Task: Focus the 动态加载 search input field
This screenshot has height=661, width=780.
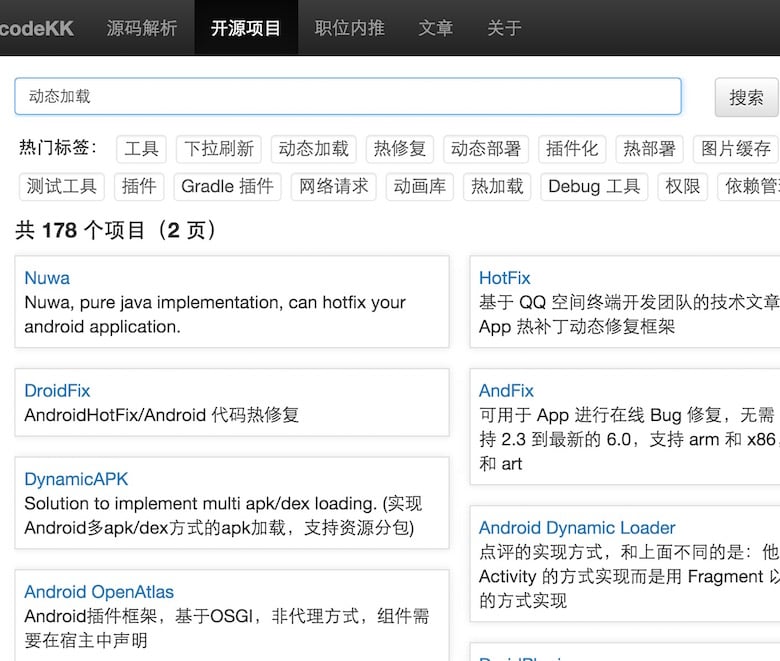Action: click(348, 96)
